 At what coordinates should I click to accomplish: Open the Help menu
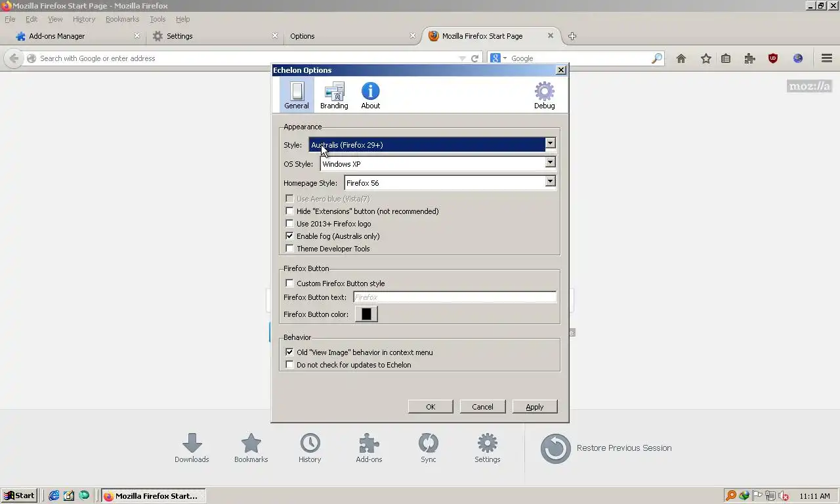pyautogui.click(x=183, y=19)
